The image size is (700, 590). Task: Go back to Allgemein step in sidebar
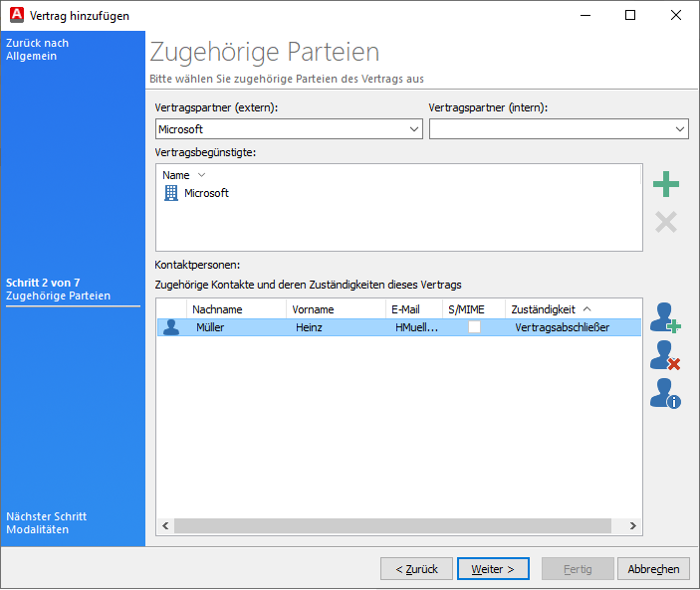click(x=38, y=50)
